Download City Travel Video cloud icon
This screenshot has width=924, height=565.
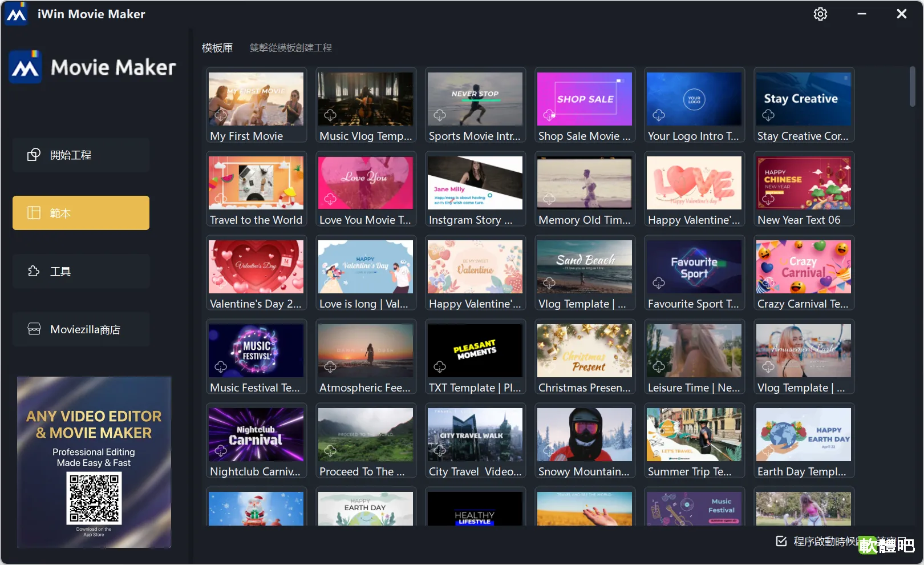[x=440, y=451]
